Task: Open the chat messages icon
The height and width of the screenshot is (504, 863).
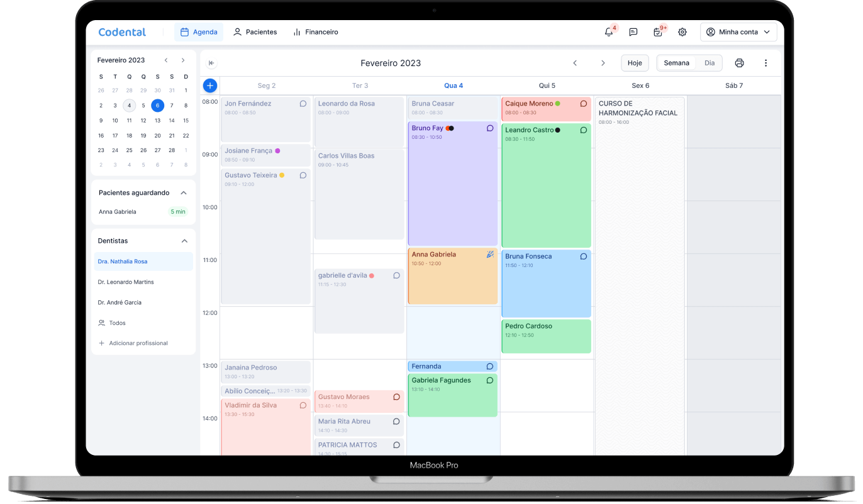Action: click(633, 32)
